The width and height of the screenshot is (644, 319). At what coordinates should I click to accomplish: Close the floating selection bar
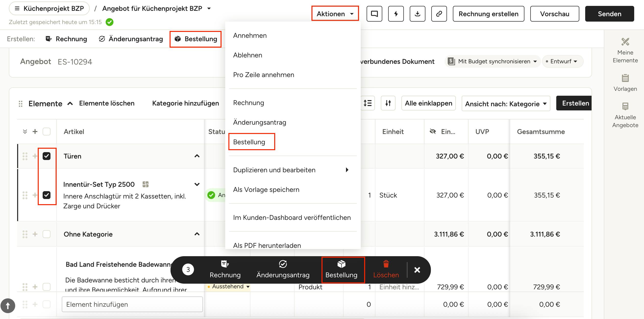417,270
